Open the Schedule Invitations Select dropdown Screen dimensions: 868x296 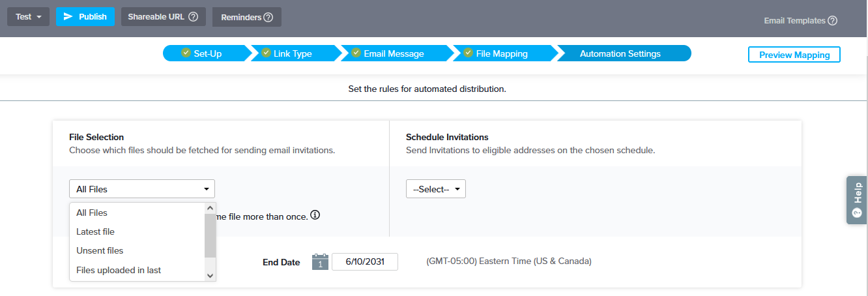click(x=435, y=189)
